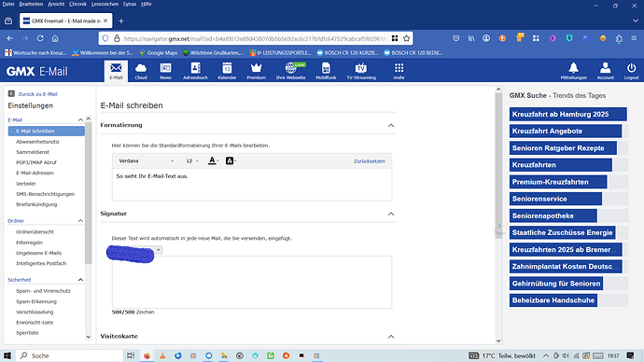The image size is (644, 362).
Task: Collapse the Signatur section
Action: tap(390, 214)
